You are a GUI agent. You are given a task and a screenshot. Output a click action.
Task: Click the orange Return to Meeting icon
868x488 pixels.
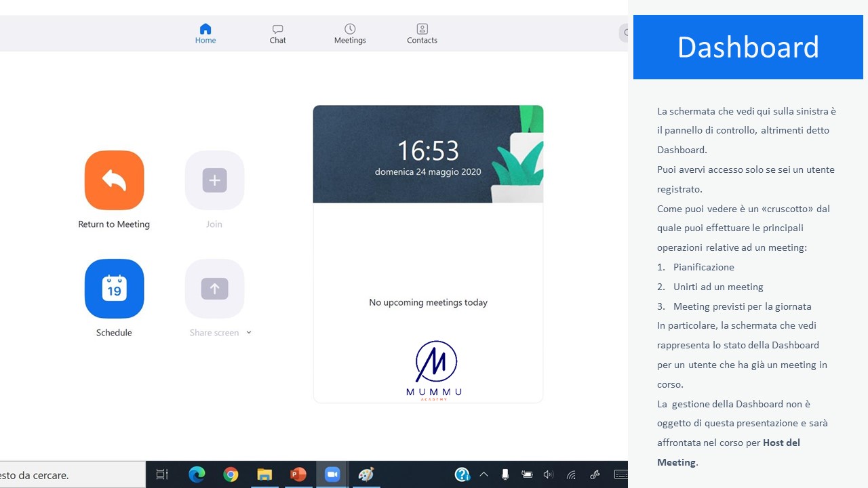[x=114, y=180]
